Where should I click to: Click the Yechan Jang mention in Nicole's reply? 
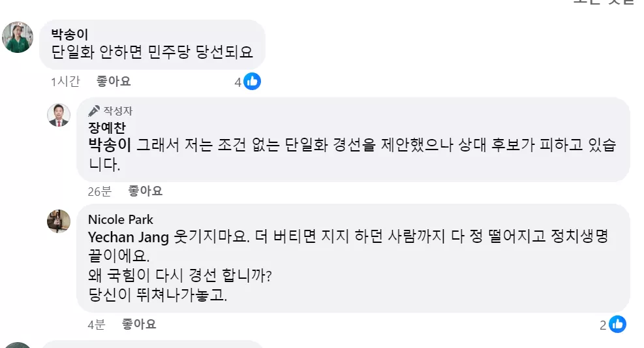[129, 237]
